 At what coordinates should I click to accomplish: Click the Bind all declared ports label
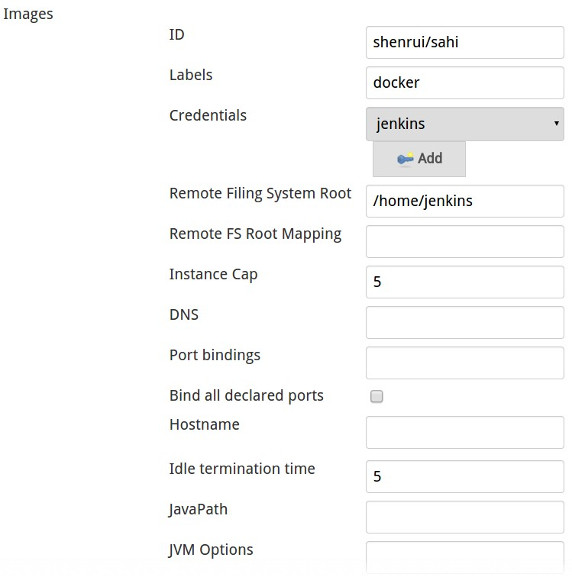(x=246, y=396)
